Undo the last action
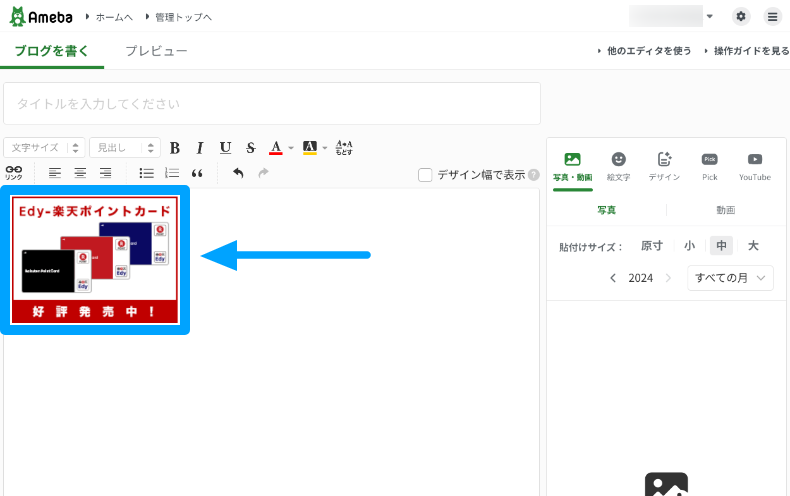 tap(238, 173)
